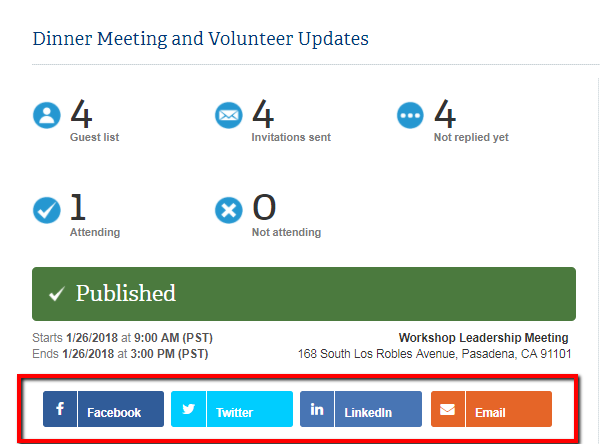
Task: Share event via the Twitter button label
Action: [234, 413]
